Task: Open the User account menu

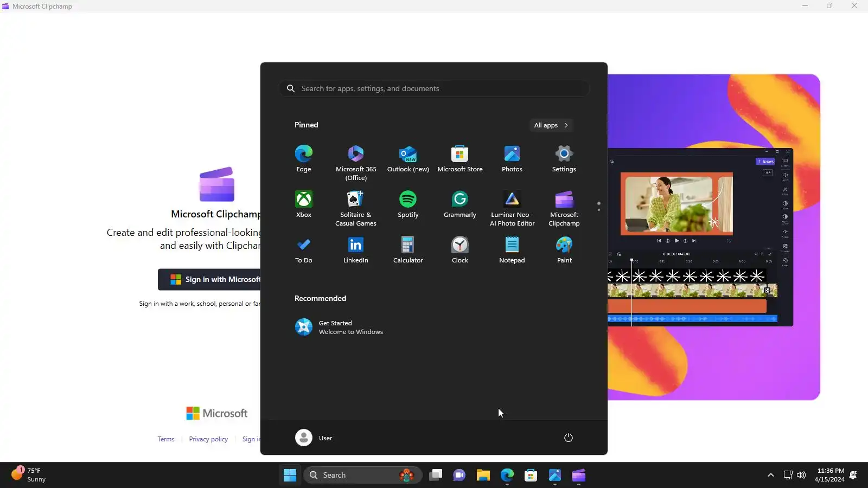Action: click(x=314, y=438)
